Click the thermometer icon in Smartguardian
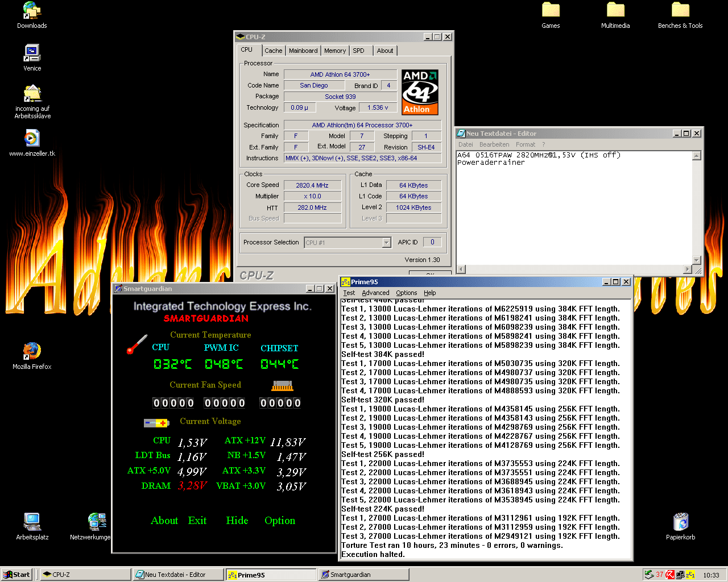728x582 pixels. tap(137, 344)
